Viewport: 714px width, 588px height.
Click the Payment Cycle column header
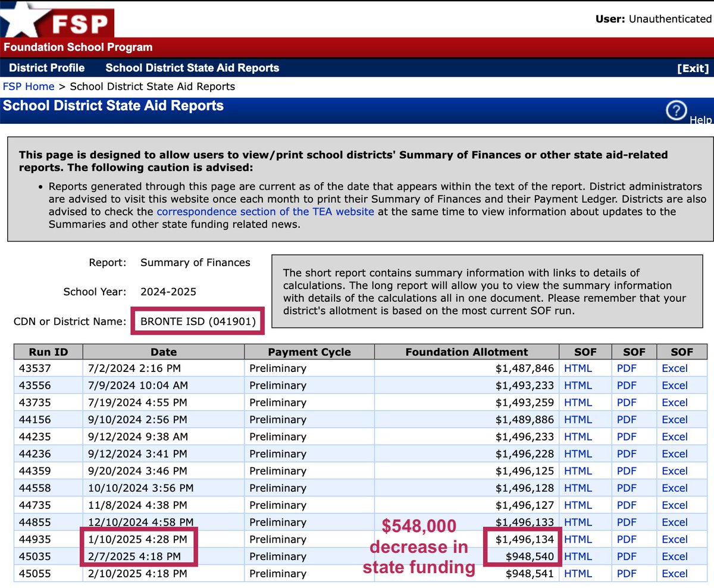309,352
